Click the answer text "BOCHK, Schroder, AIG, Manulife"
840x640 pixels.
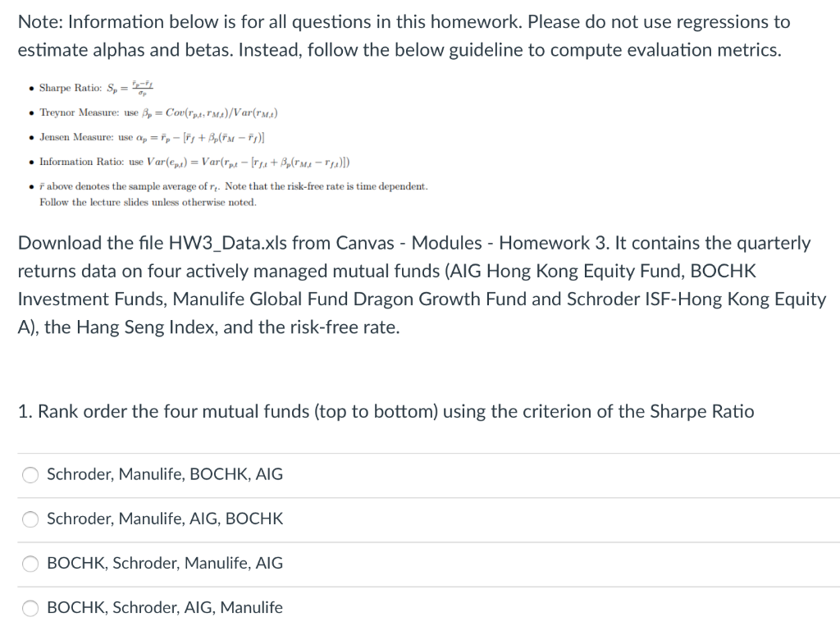pyautogui.click(x=164, y=607)
